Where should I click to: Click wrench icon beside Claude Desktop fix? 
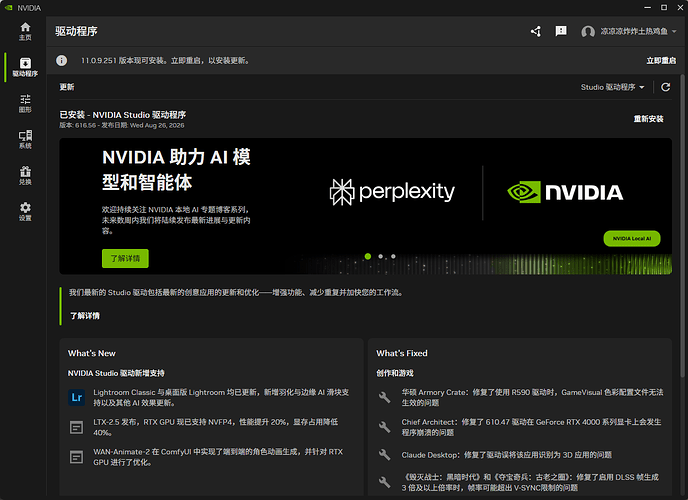tap(384, 455)
